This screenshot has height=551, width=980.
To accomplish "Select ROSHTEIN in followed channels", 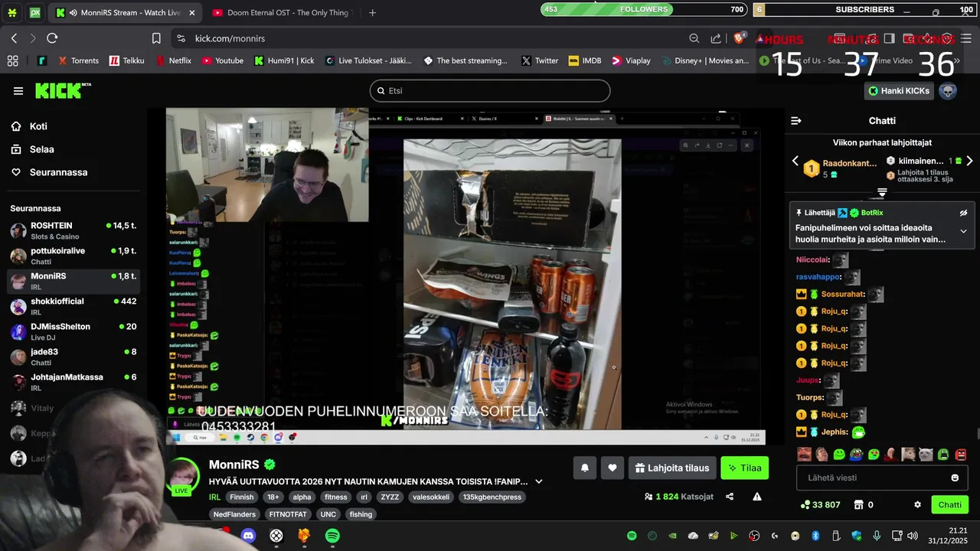I will coord(73,231).
